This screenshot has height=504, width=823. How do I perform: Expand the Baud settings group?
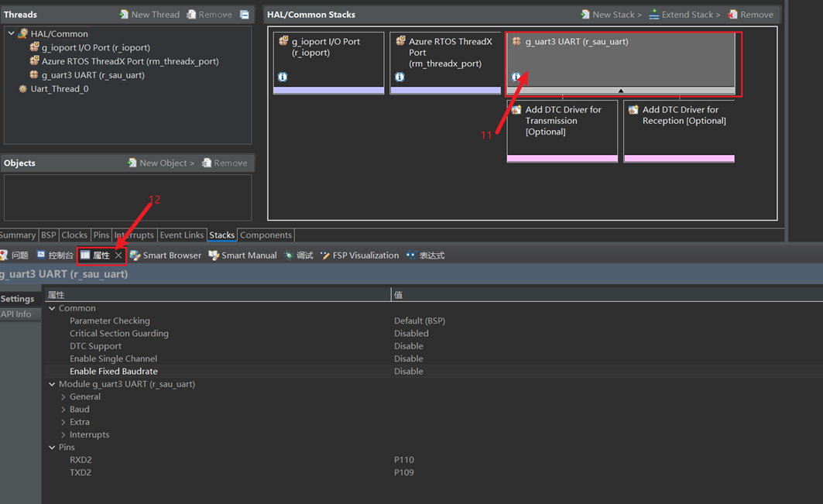pyautogui.click(x=63, y=410)
